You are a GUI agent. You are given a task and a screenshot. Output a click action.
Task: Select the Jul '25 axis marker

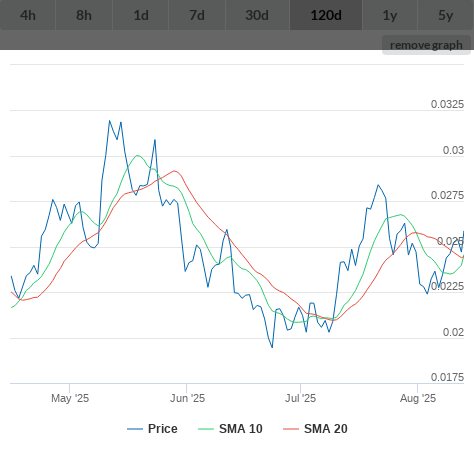click(x=300, y=398)
